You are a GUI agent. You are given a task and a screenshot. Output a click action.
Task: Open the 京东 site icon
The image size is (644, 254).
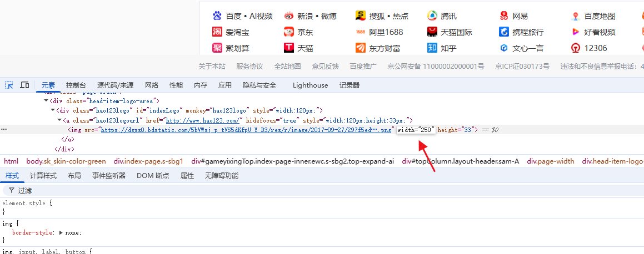point(289,32)
